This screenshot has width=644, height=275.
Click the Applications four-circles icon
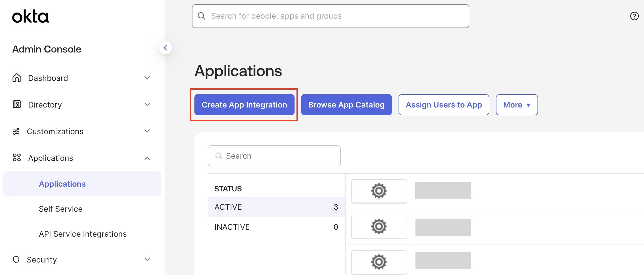pyautogui.click(x=17, y=158)
